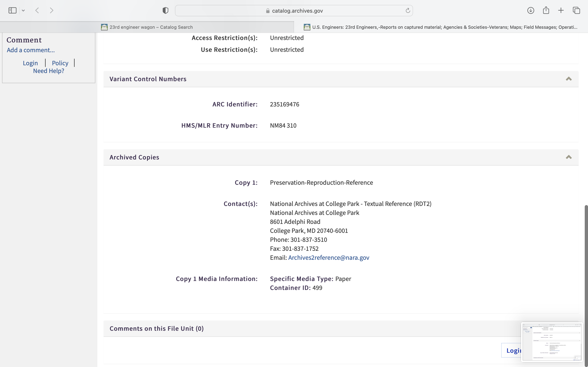The image size is (588, 367).
Task: Click the Need Help? link
Action: point(49,71)
